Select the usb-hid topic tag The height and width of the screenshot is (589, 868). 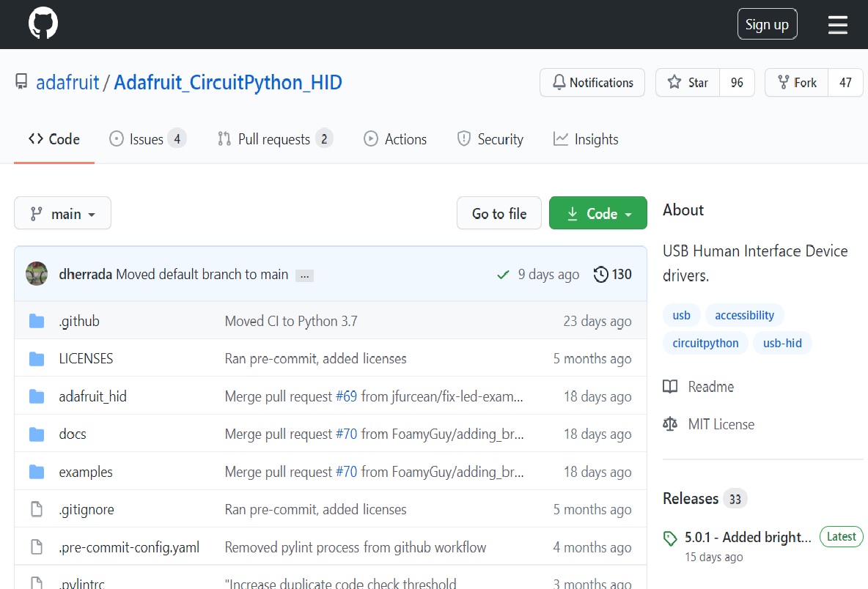coord(782,343)
